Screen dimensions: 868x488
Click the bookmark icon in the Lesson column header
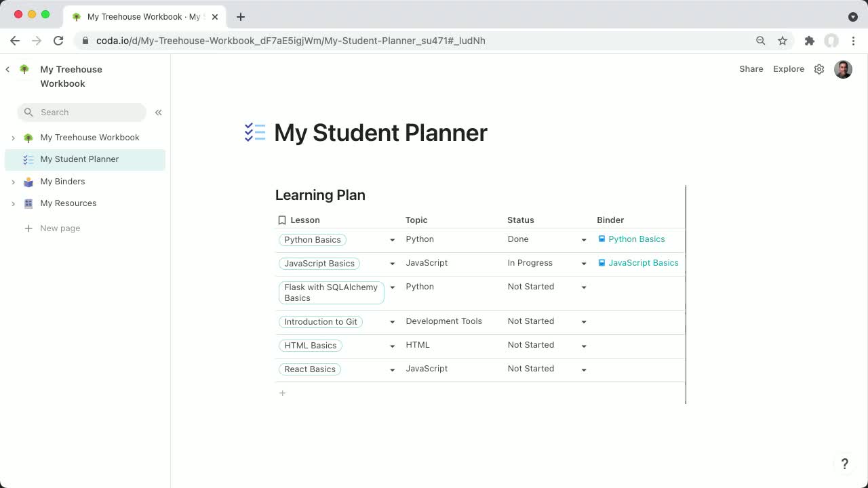(281, 220)
